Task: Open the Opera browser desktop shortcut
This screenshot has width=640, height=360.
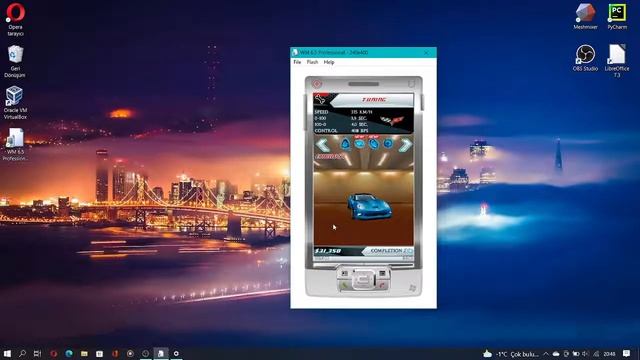Action: pyautogui.click(x=16, y=20)
